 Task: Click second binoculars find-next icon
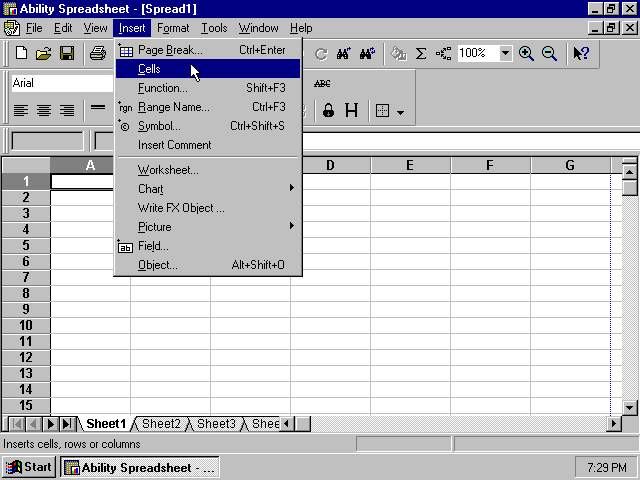(x=367, y=53)
